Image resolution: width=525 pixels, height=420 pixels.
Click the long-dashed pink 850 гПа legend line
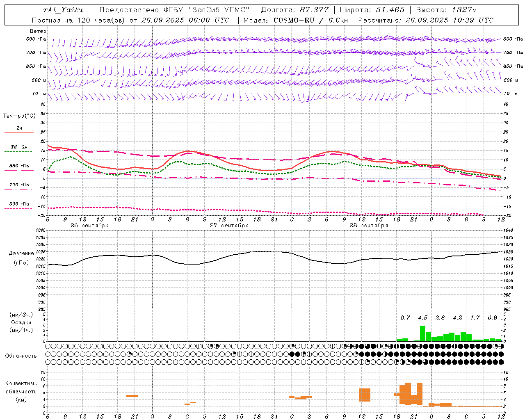click(19, 170)
